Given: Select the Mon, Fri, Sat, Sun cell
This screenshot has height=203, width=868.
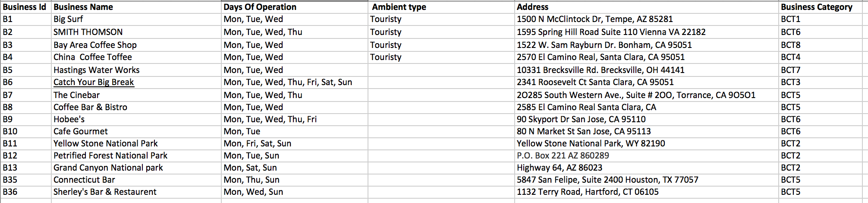Looking at the screenshot, I should [294, 143].
